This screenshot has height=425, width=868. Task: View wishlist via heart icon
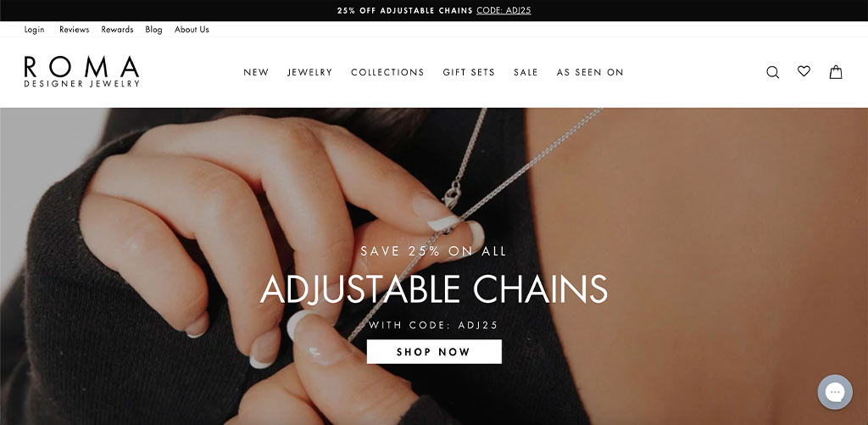[x=804, y=71]
